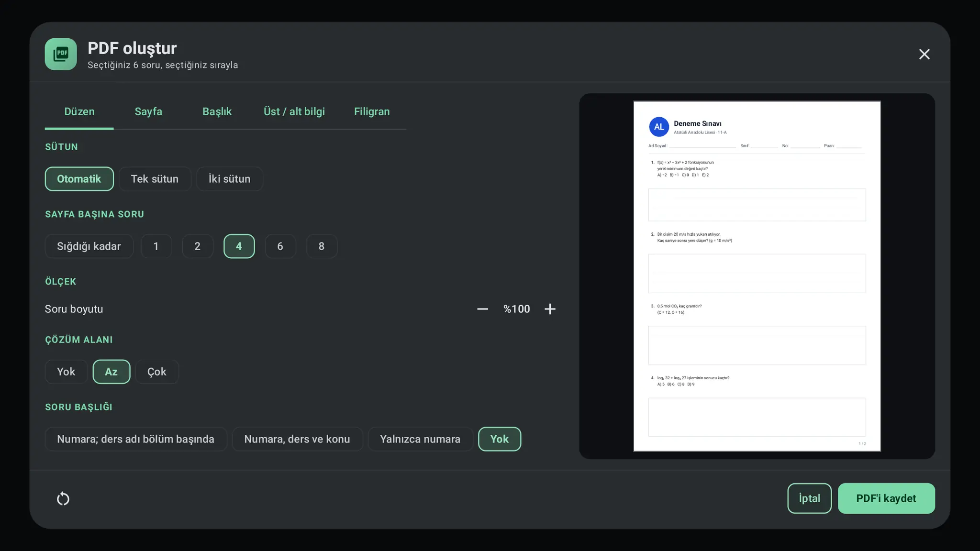Click the İptal button
This screenshot has height=551, width=980.
[x=809, y=498]
